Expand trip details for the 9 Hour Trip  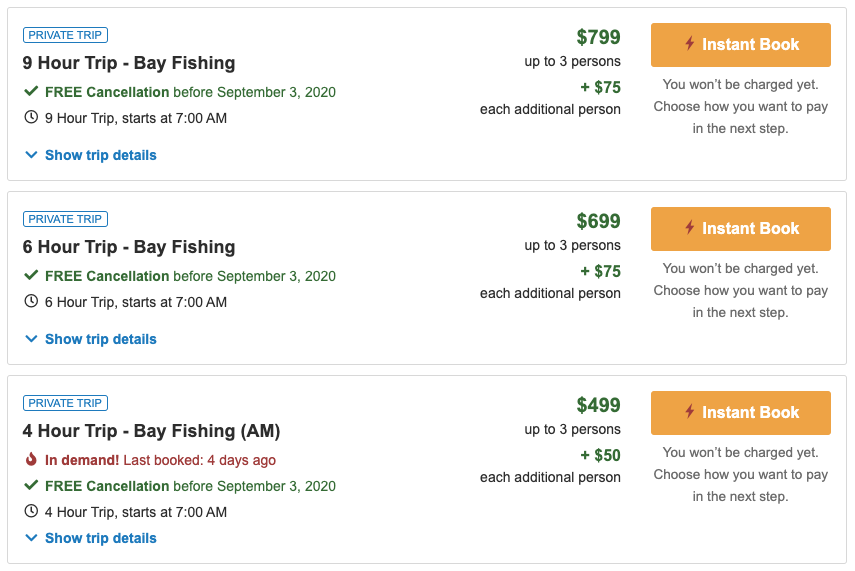91,155
